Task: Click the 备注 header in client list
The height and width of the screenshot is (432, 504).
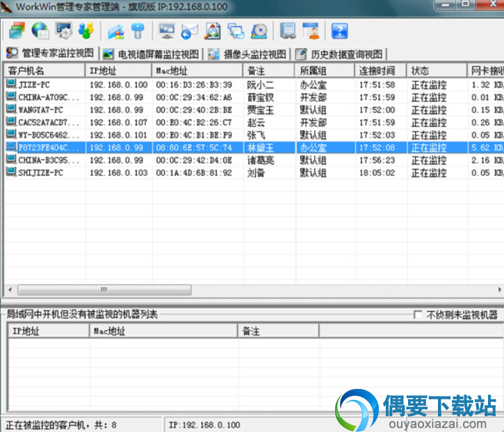Action: (269, 71)
